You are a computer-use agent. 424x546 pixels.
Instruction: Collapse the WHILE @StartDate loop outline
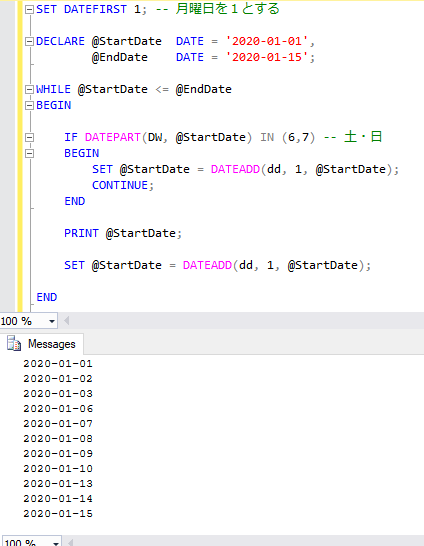30,90
